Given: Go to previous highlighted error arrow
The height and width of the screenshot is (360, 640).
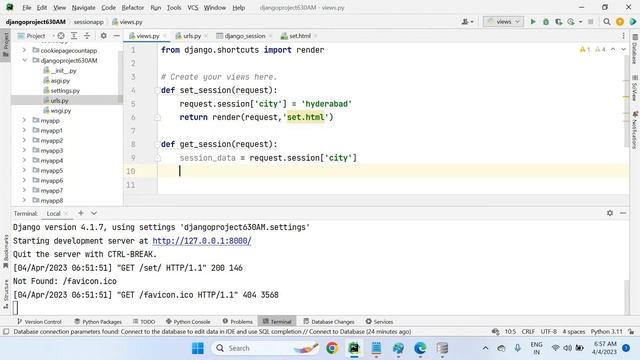Looking at the screenshot, I should coord(613,49).
